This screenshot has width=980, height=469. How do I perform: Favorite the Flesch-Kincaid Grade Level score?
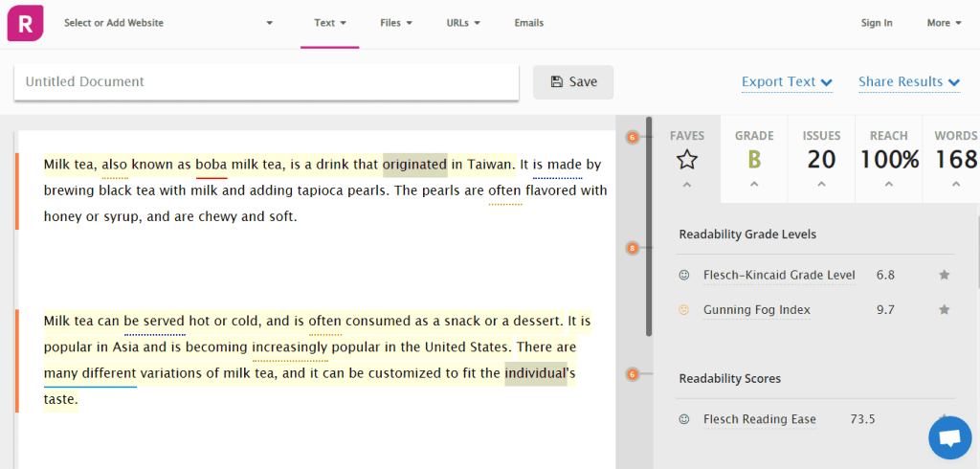945,276
